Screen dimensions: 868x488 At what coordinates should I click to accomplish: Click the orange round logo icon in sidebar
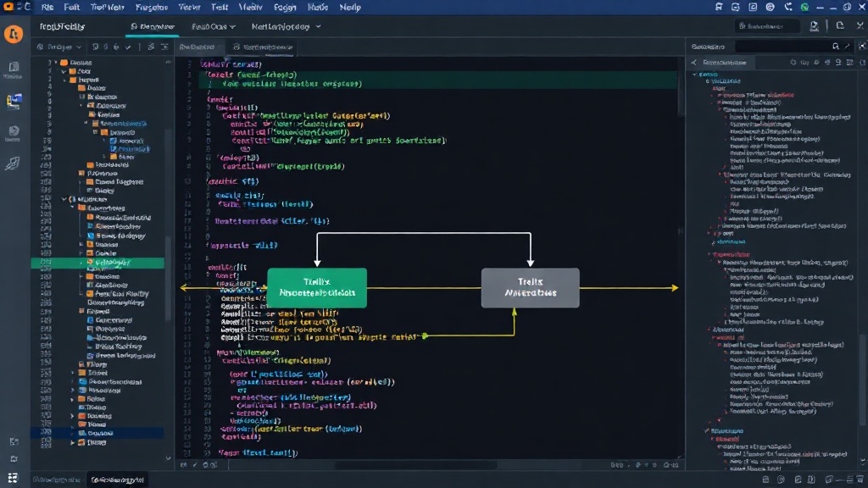point(14,34)
